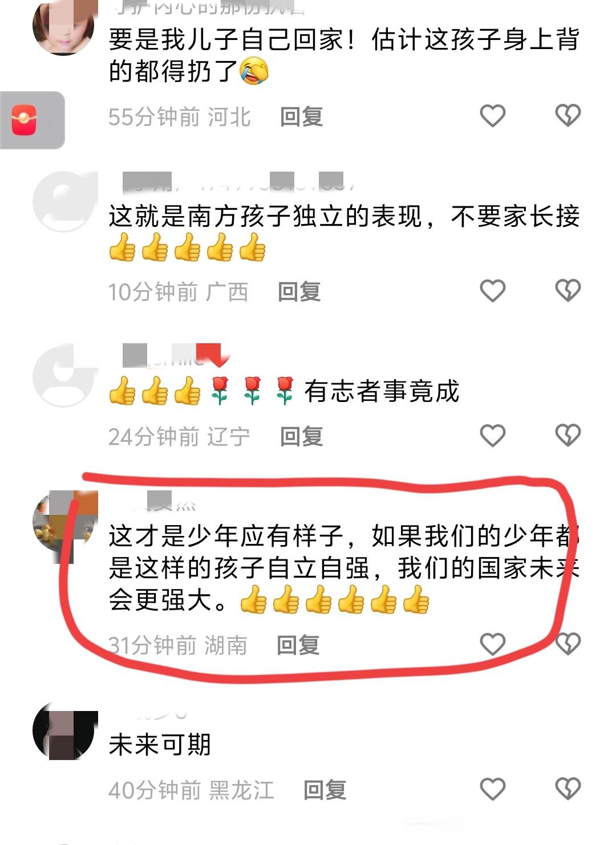This screenshot has width=616, height=845.
Task: Dislike the Hebei comment with broken heart
Action: tap(568, 116)
